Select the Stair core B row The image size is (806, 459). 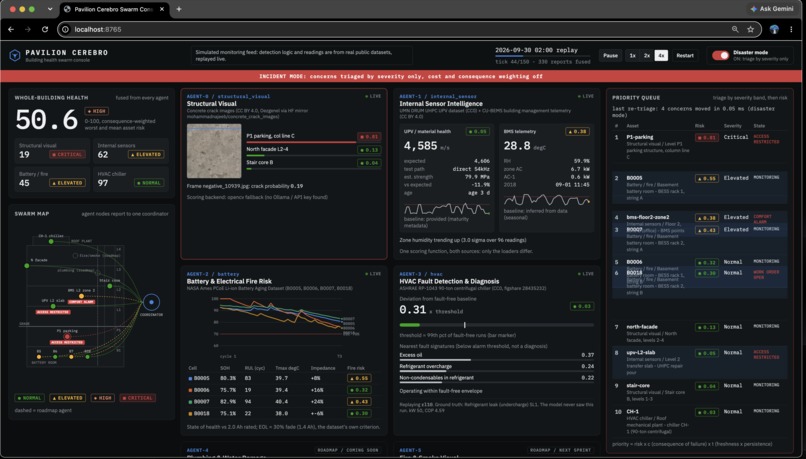[313, 163]
